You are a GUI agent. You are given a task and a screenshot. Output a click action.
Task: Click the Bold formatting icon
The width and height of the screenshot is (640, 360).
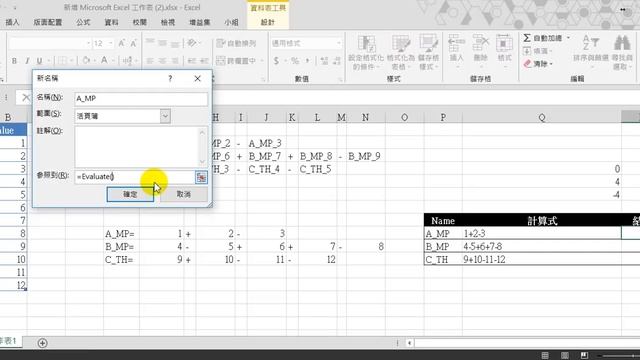coord(14,61)
